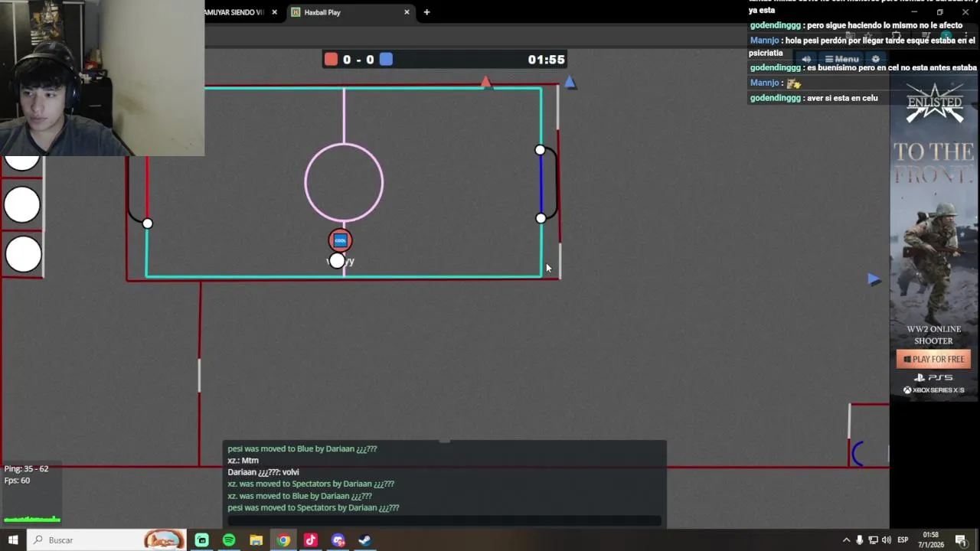Viewport: 980px width, 551px height.
Task: Open Steam from the taskbar
Action: click(365, 540)
